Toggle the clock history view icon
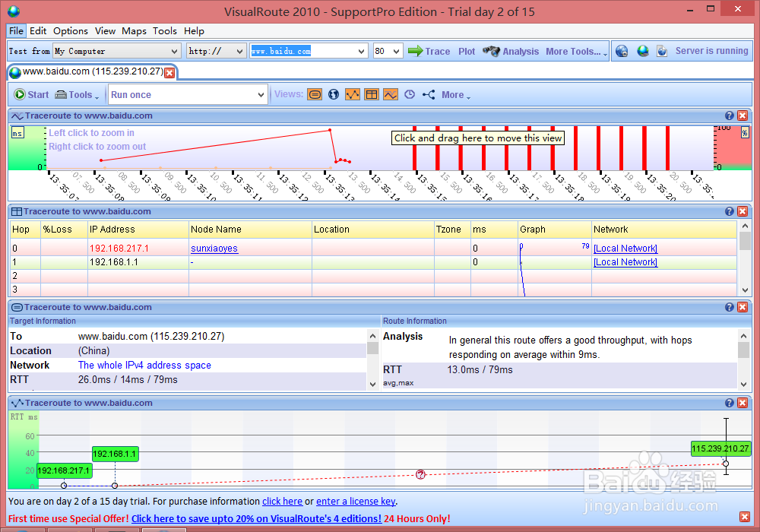Screen dimensions: 760x532 (x=410, y=94)
